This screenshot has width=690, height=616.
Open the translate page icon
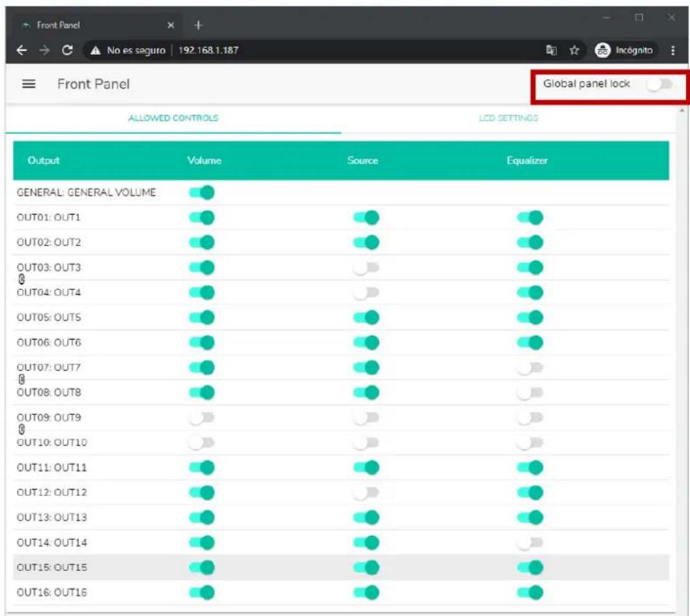pyautogui.click(x=551, y=50)
